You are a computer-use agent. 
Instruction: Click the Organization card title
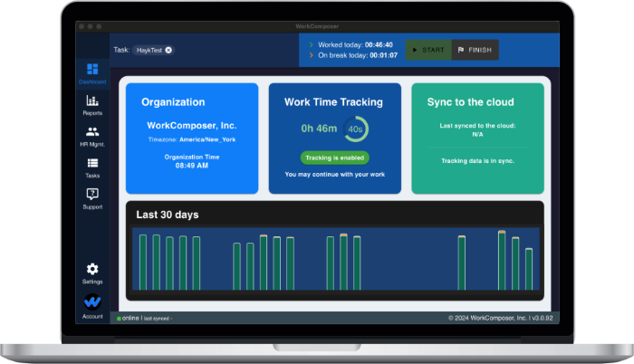tap(173, 102)
